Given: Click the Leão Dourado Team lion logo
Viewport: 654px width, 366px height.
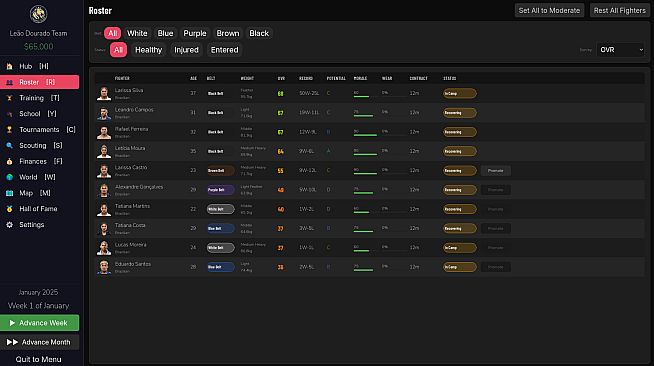Looking at the screenshot, I should tap(38, 14).
